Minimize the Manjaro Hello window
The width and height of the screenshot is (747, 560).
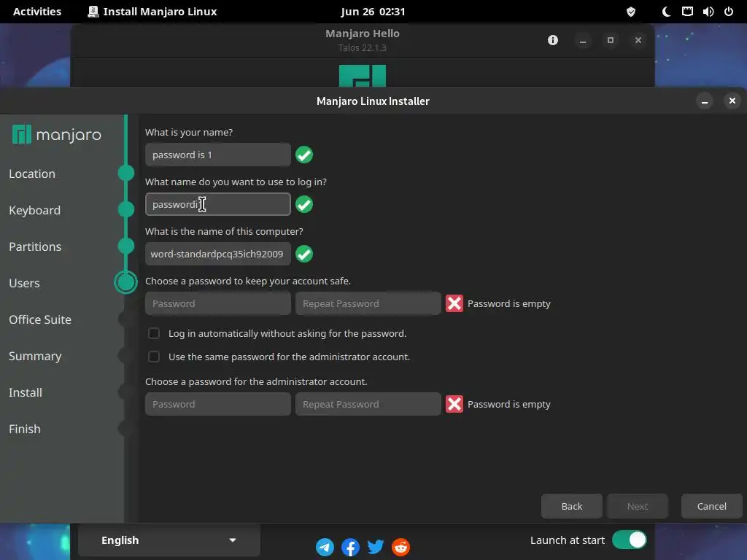(582, 40)
